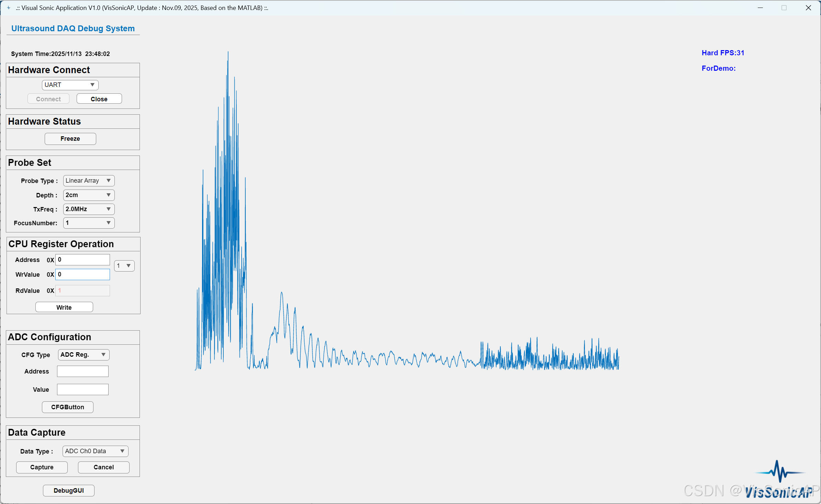Open the UART connection type dropdown
This screenshot has height=504, width=821.
(70, 85)
